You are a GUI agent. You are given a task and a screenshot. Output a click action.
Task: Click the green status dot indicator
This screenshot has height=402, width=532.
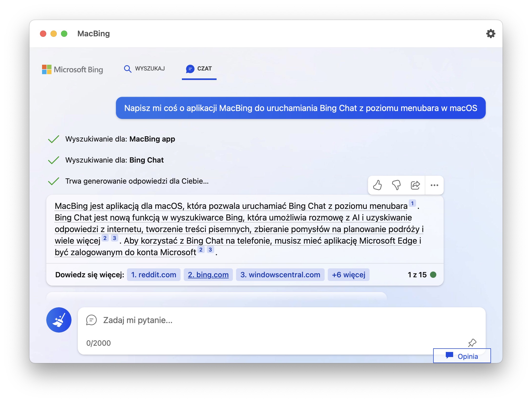[433, 275]
